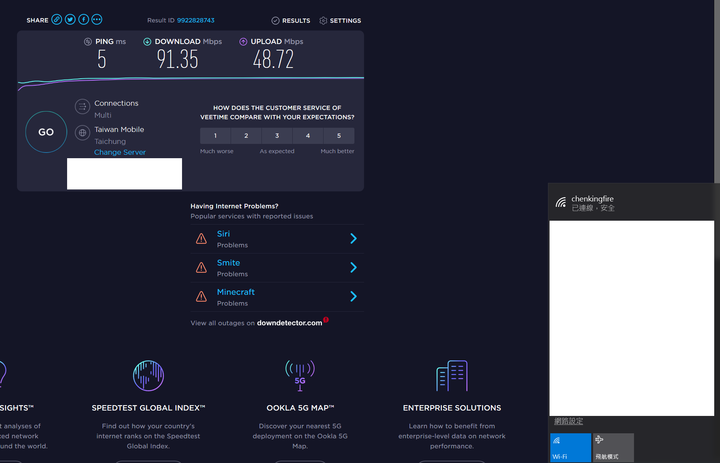Image resolution: width=720 pixels, height=463 pixels.
Task: Rate customer service 3
Action: tap(277, 136)
